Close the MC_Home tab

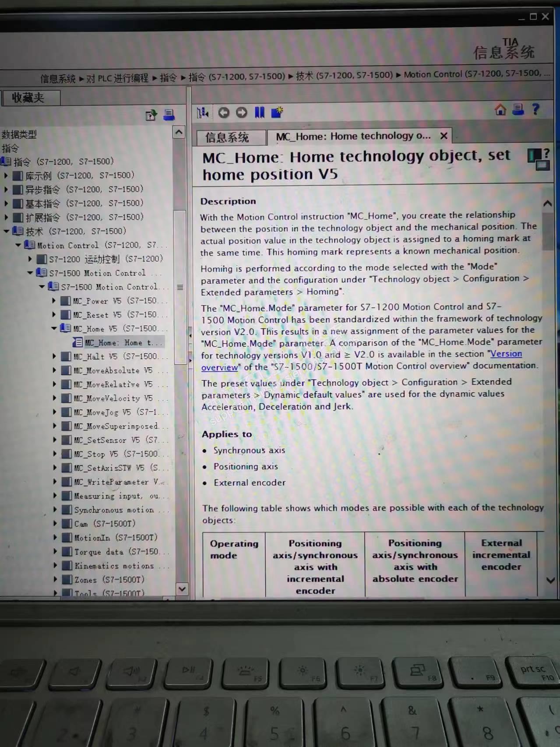coord(444,136)
